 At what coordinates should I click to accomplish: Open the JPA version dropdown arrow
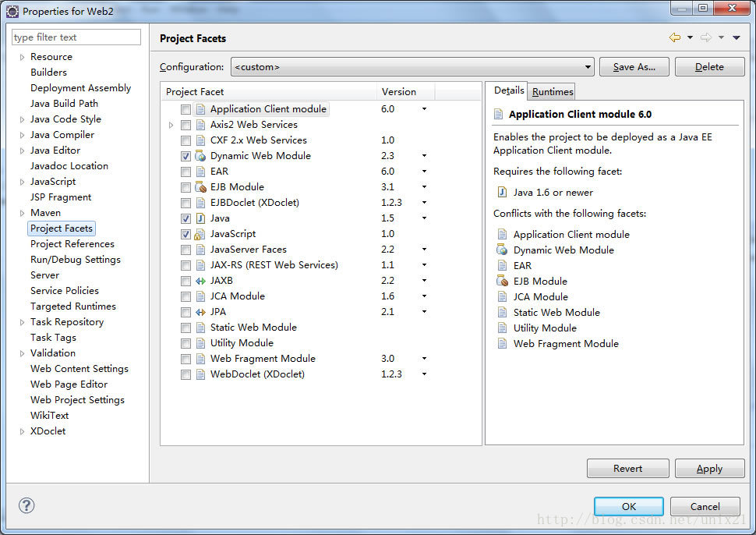[x=424, y=312]
